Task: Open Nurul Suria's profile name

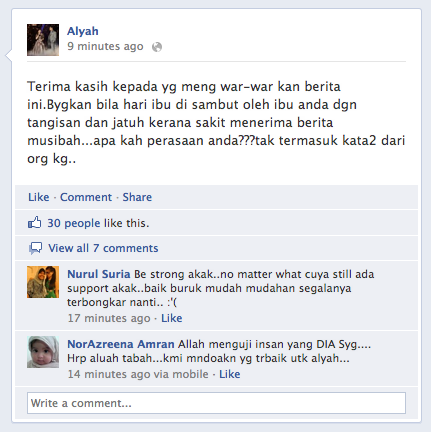Action: click(99, 274)
